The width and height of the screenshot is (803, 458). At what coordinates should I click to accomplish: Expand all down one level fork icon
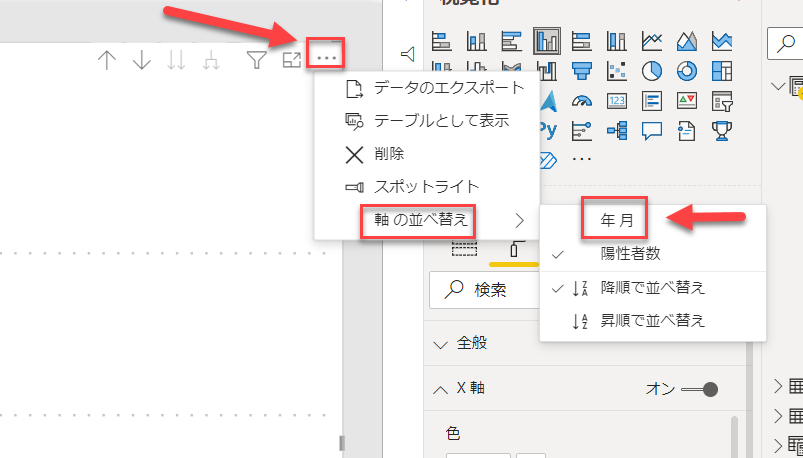(x=211, y=60)
